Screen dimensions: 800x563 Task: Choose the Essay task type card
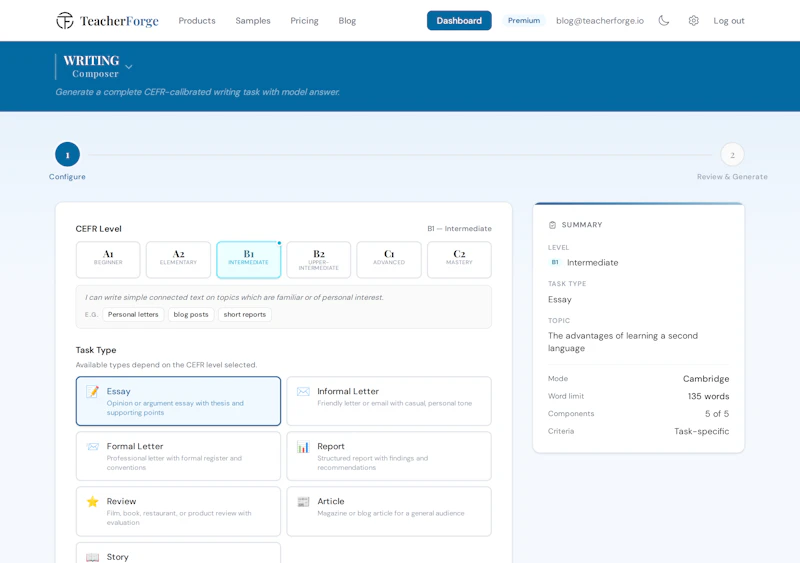click(178, 401)
